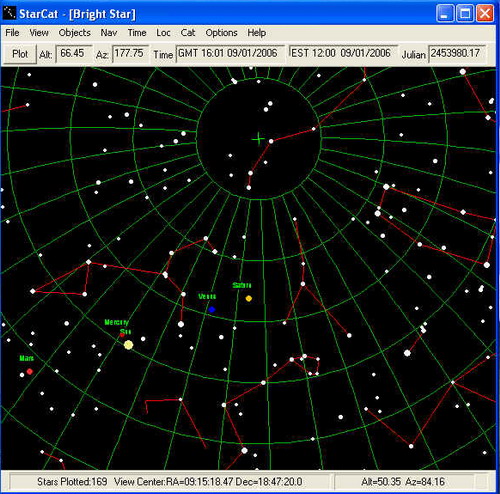
Task: Open the Nav menu
Action: [x=109, y=33]
